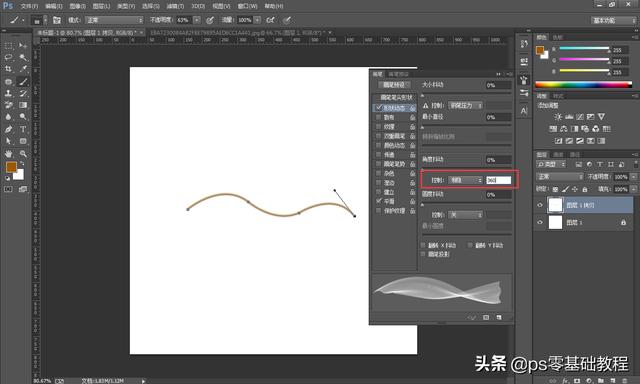Viewport: 640px width, 384px height.
Task: Select 画笔笔尖形状 in Brush panel
Action: tap(396, 97)
